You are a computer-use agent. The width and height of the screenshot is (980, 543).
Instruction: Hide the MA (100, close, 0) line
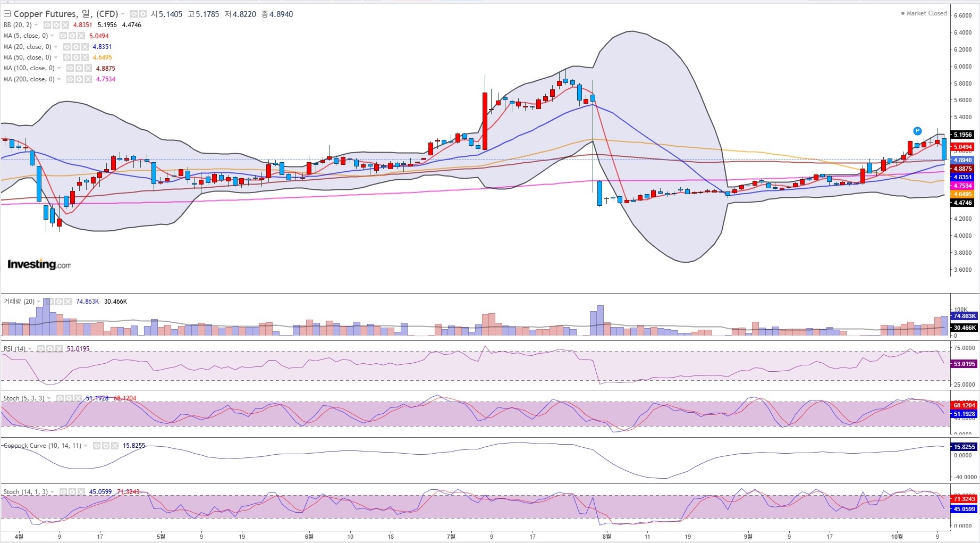point(70,68)
